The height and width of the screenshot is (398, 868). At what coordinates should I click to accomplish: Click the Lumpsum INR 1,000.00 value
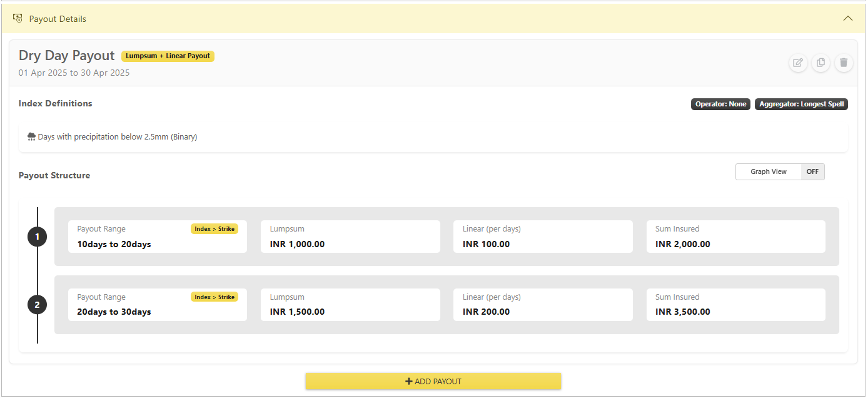point(298,244)
